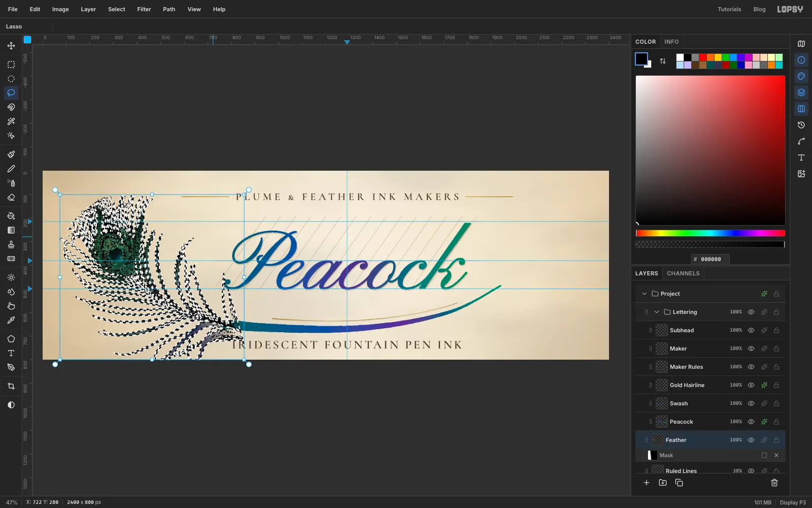Remove the Feather layer mask
Screen dimensions: 812x508
(776, 455)
